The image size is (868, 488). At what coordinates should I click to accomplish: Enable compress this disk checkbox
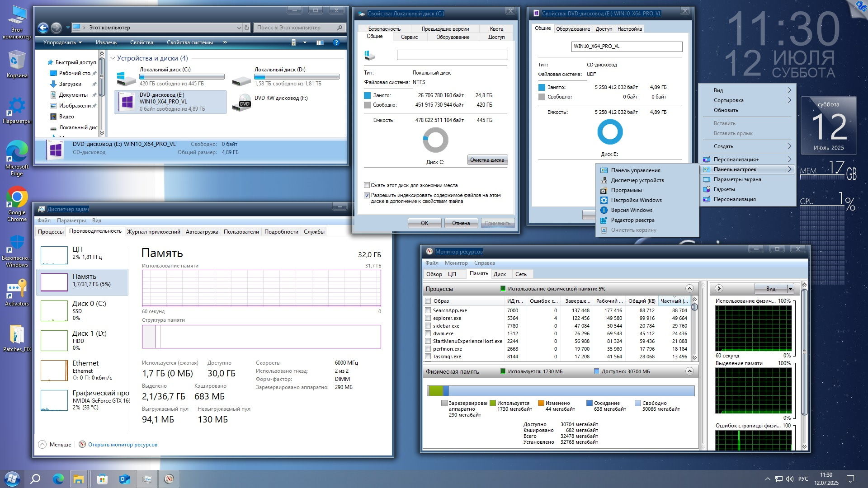pos(367,185)
